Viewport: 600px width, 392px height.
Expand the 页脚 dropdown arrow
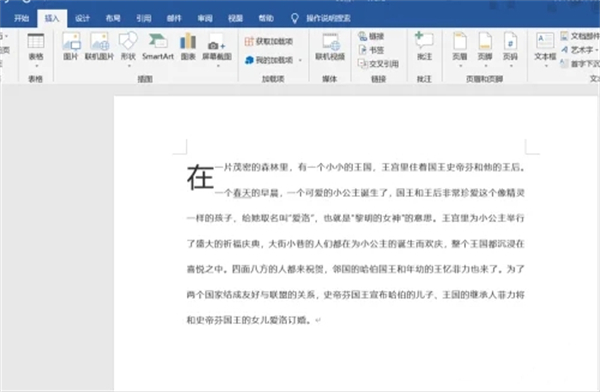[485, 66]
